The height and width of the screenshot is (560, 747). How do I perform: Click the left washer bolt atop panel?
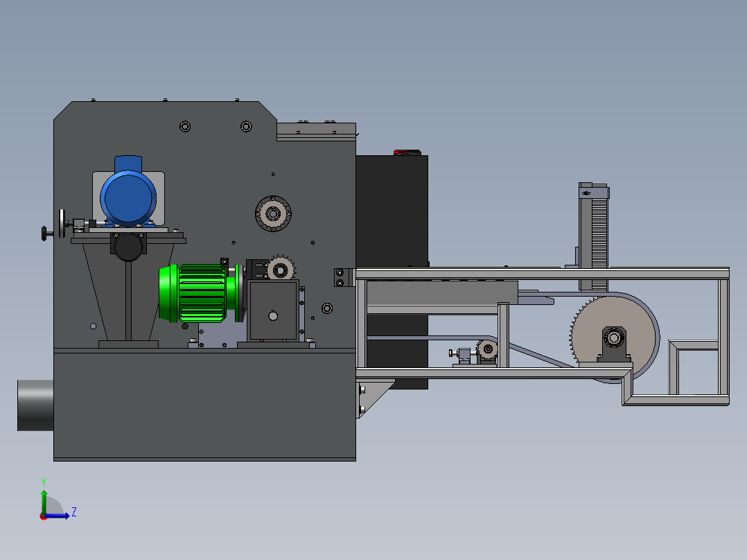(x=185, y=126)
